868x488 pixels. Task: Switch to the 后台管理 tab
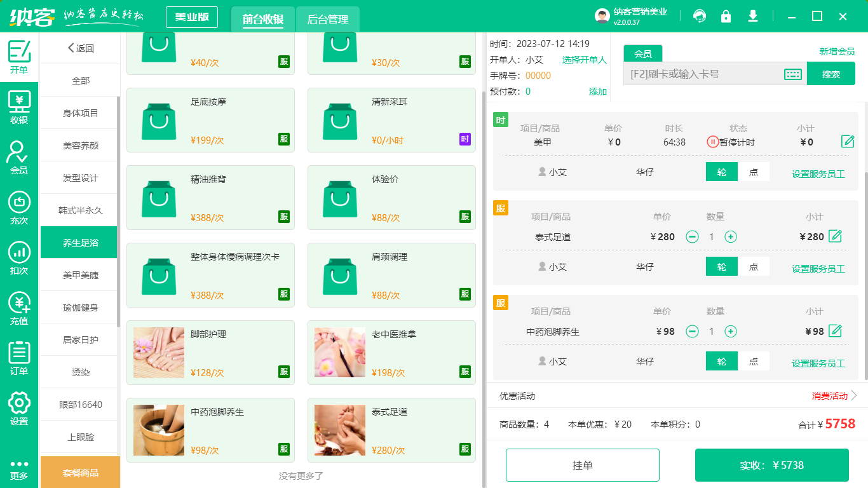pos(328,20)
